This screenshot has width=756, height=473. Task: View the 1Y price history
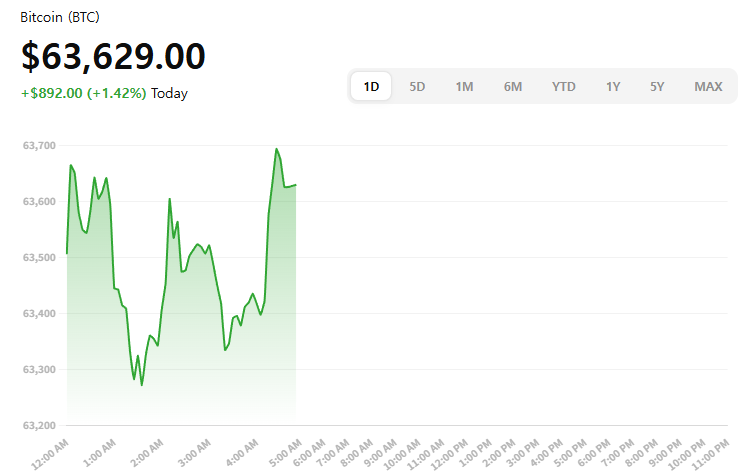coord(613,86)
